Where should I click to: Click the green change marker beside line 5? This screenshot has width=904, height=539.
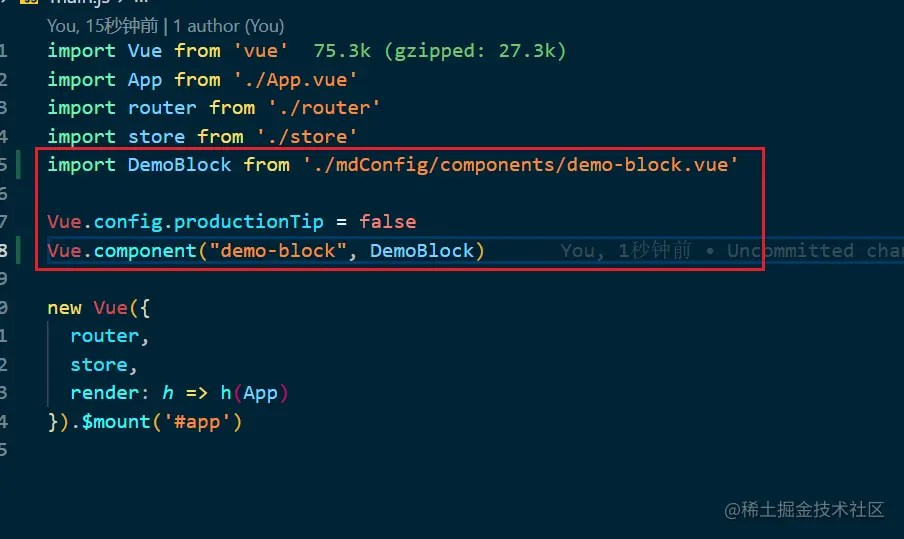point(18,164)
